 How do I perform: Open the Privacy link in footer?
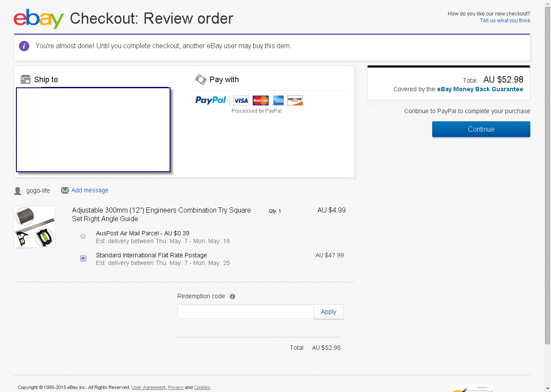(176, 387)
